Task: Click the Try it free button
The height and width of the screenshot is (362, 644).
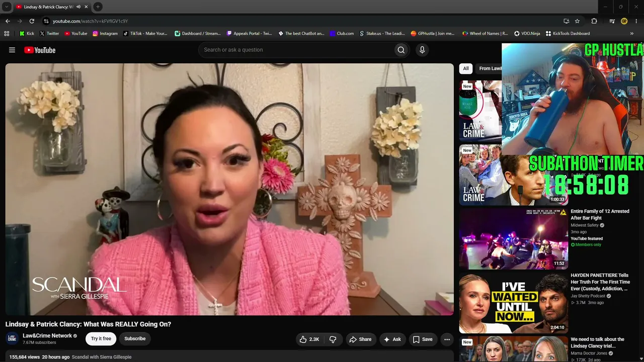Action: pos(101,339)
